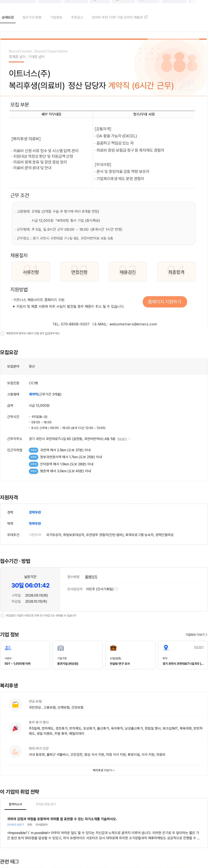This screenshot has width=208, height=868.
Task: Click the 문의 link in the notice
Action: [x=47, y=333]
